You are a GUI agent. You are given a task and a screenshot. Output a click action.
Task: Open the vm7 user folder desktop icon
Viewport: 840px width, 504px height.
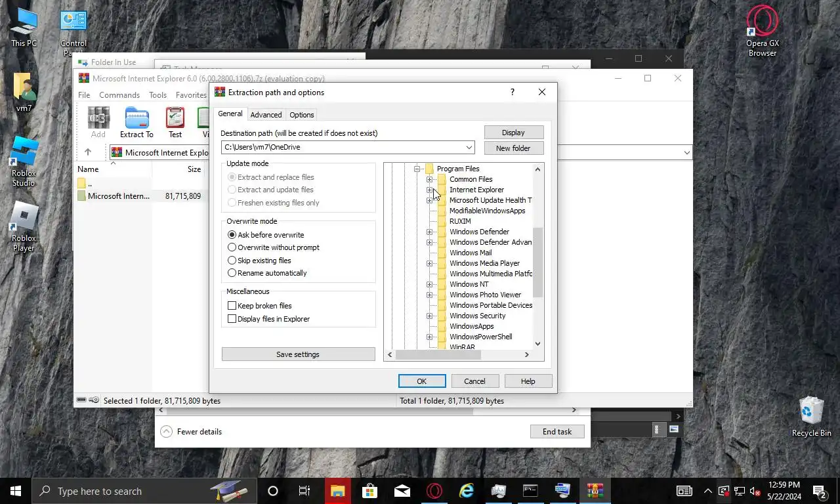[x=24, y=92]
